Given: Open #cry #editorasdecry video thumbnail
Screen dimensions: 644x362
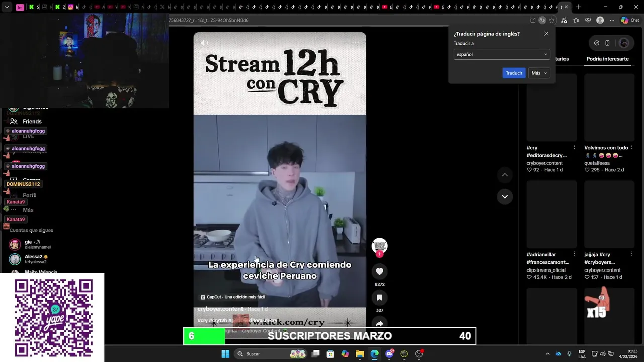Looking at the screenshot, I should pyautogui.click(x=551, y=108).
